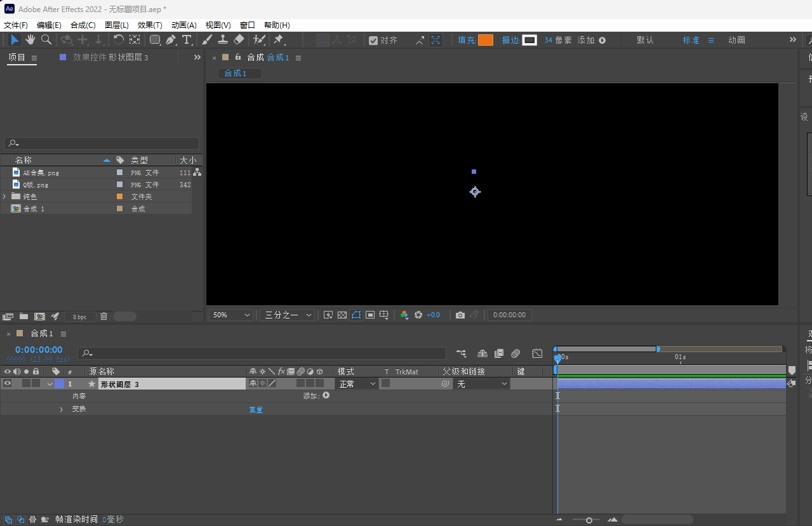The width and height of the screenshot is (812, 526).
Task: Hide the 形状图层 3 layer with eye toggle
Action: [x=8, y=383]
